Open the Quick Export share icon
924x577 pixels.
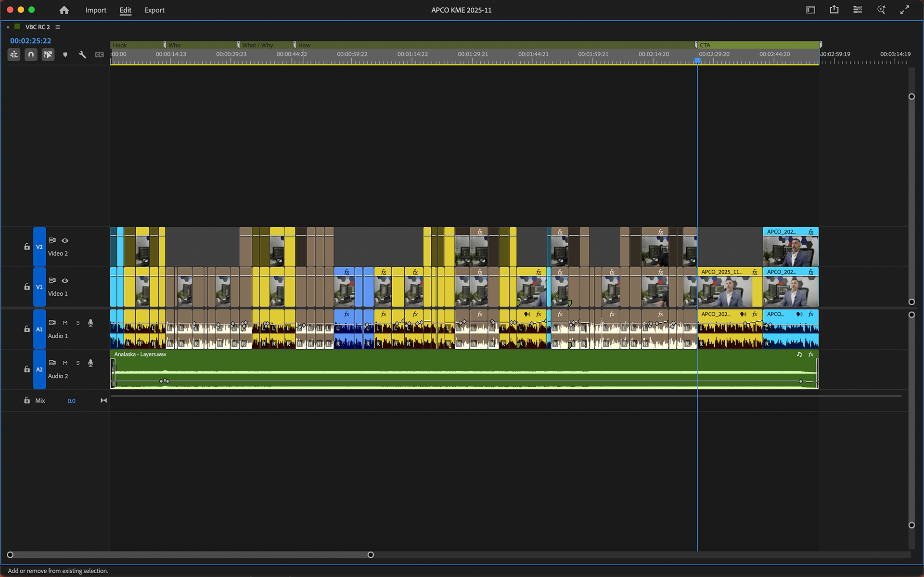click(x=834, y=10)
